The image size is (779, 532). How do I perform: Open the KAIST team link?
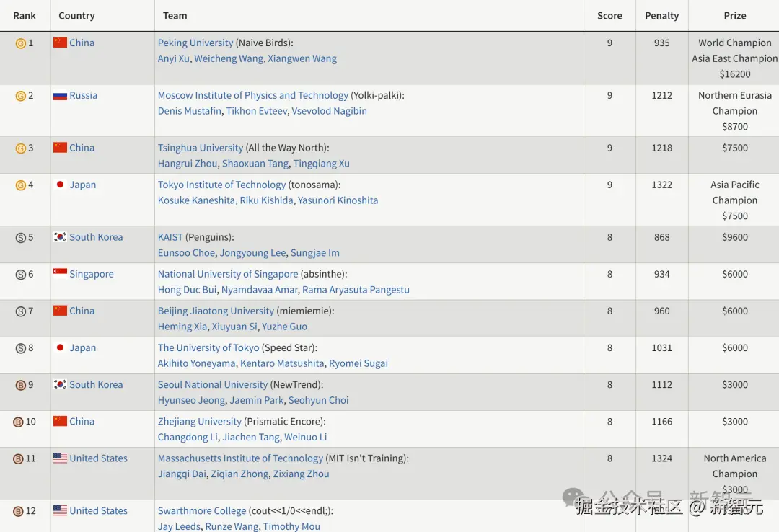point(170,237)
